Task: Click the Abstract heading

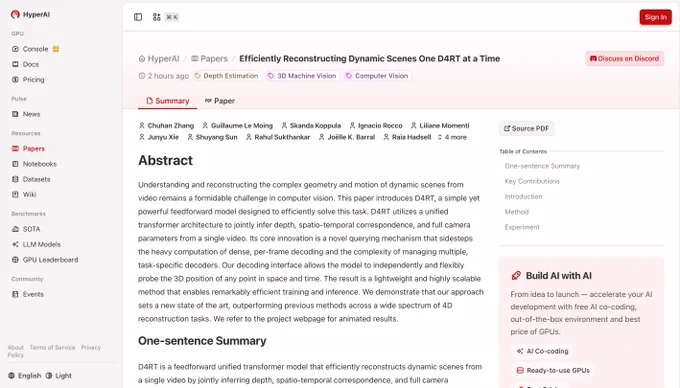Action: click(165, 160)
